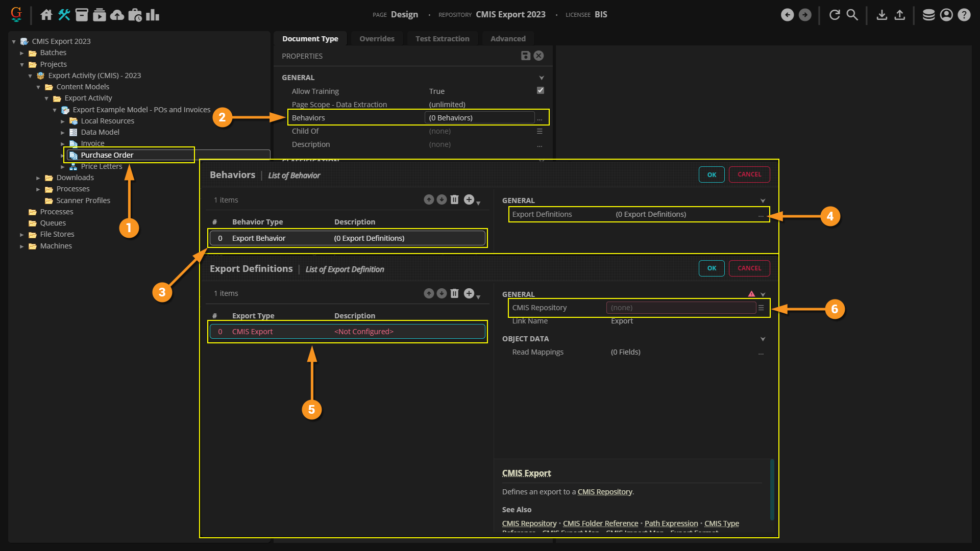Save properties with the floppy disk icon
Screen dimensions: 980x551
point(525,56)
